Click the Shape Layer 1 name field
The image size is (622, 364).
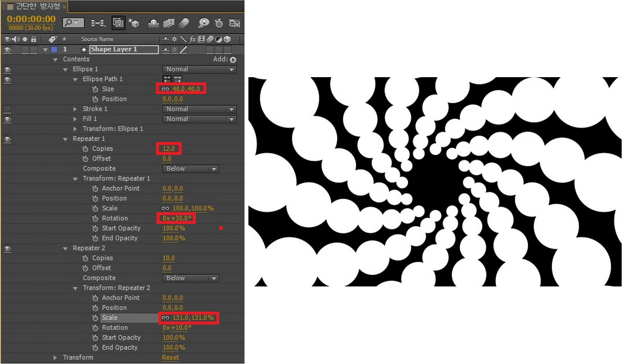[x=124, y=49]
